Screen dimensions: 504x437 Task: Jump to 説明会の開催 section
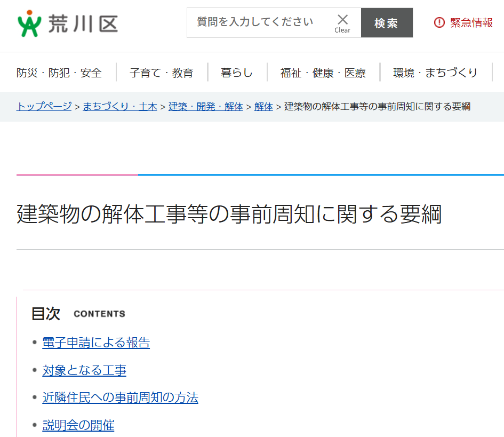(x=78, y=425)
